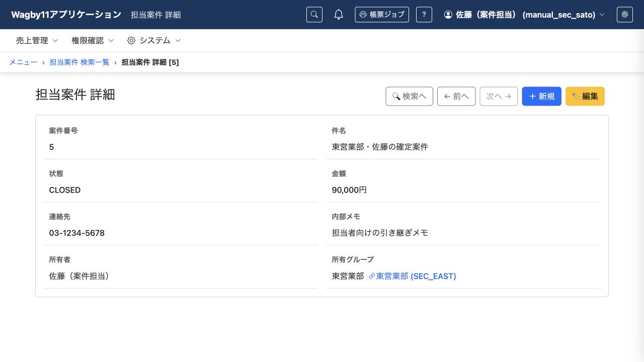Click the 担当案件 詳細 page heading
Screen dimensions: 644x362
[x=75, y=95]
